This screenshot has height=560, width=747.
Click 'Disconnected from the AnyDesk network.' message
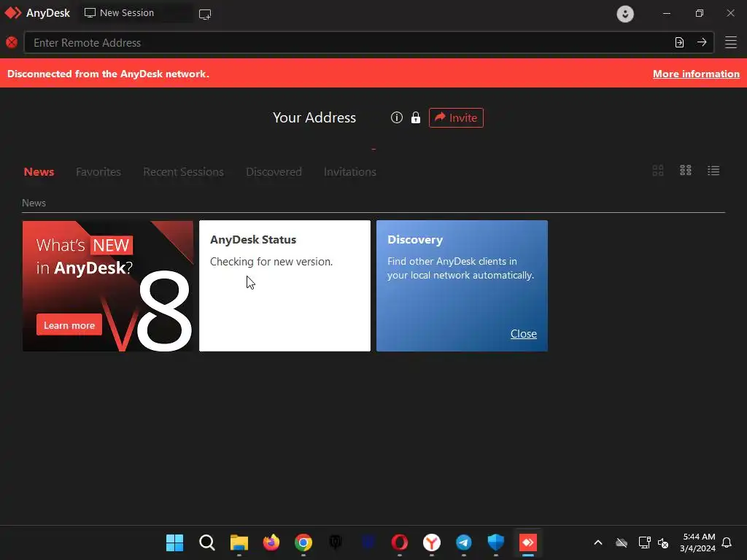(108, 74)
